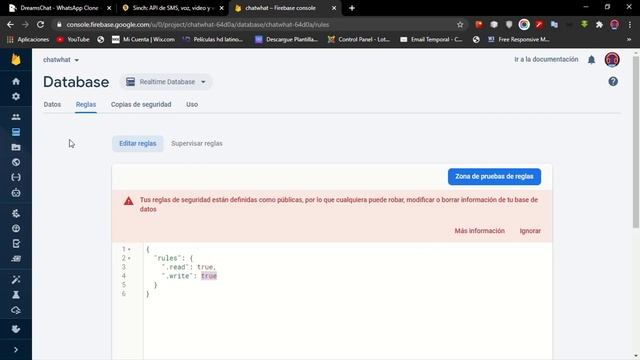Open project settings gear icon
640x360 pixels.
tap(16, 96)
